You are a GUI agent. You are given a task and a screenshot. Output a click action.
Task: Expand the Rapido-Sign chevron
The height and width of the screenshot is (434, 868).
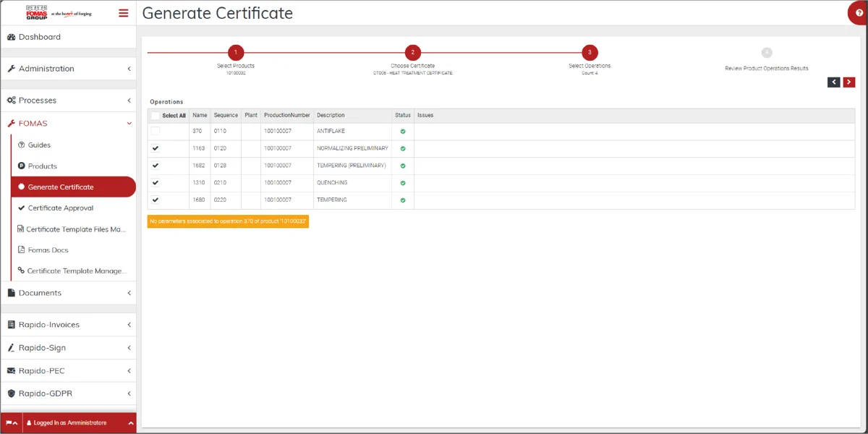pos(129,348)
